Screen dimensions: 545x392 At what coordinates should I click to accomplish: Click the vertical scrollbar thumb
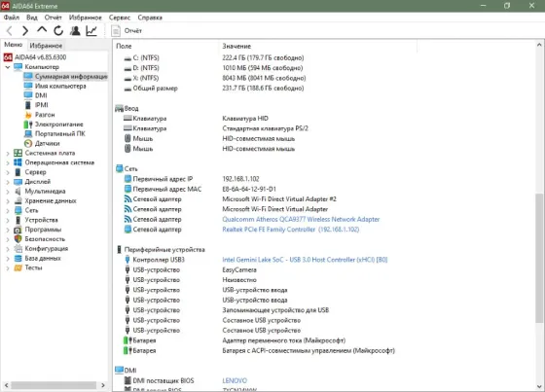point(539,258)
